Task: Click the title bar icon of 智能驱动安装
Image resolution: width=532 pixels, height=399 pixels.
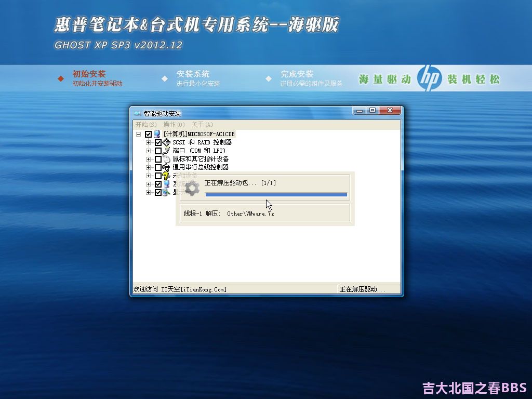Action: point(137,113)
